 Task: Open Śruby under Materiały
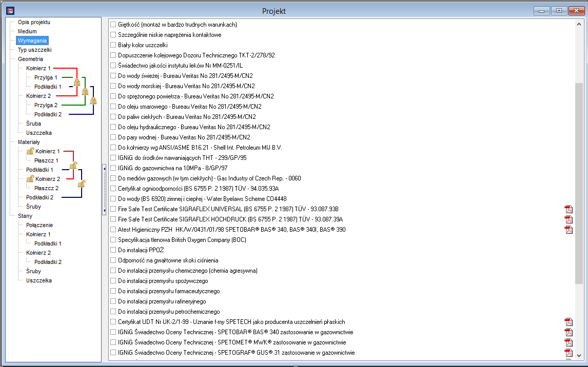click(33, 207)
